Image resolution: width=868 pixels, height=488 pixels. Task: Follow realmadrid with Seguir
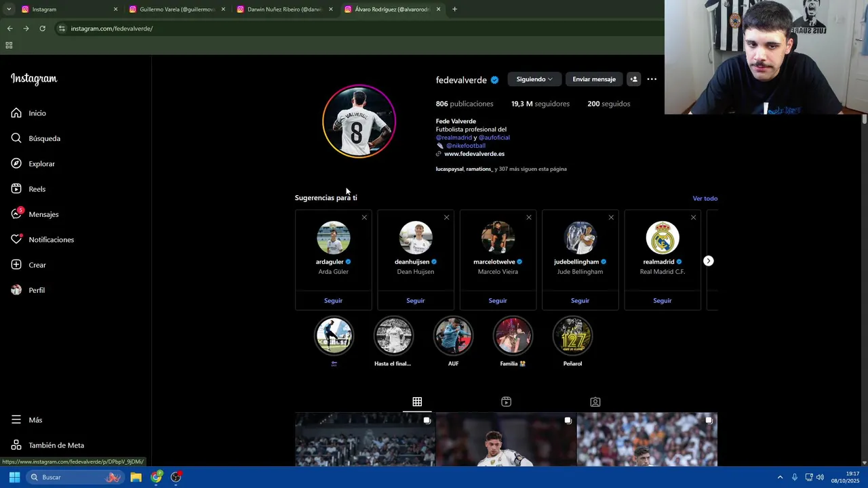[663, 301]
